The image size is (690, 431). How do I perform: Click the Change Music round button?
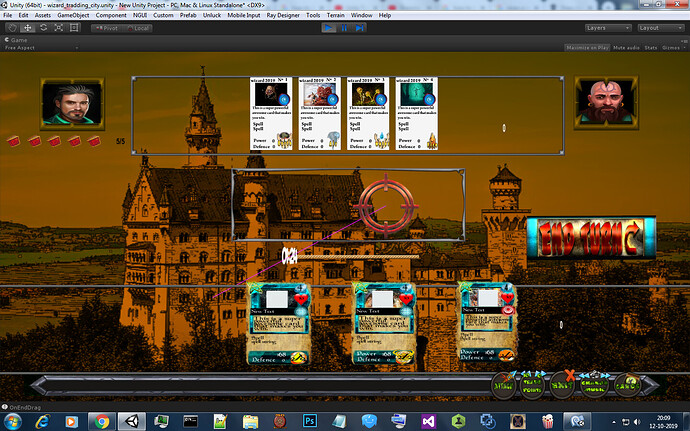(594, 385)
